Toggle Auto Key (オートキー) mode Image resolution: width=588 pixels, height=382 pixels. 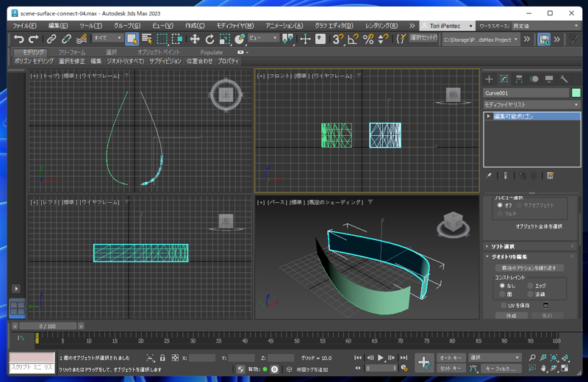[451, 358]
